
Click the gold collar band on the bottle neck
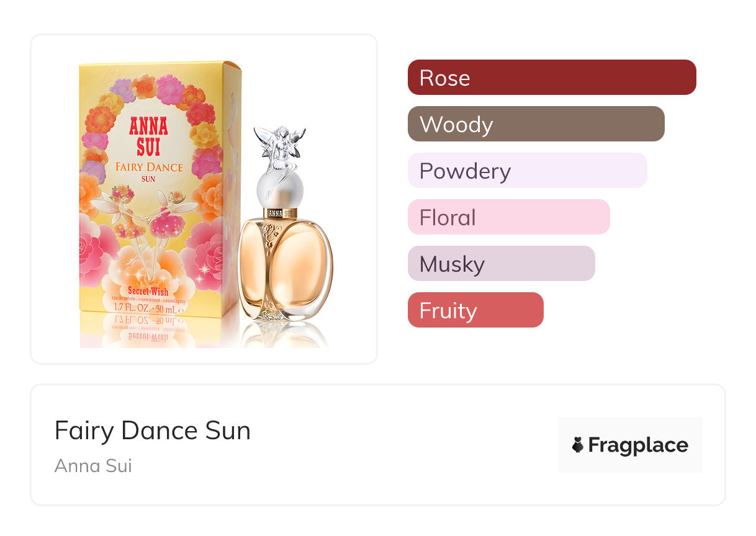pyautogui.click(x=281, y=213)
